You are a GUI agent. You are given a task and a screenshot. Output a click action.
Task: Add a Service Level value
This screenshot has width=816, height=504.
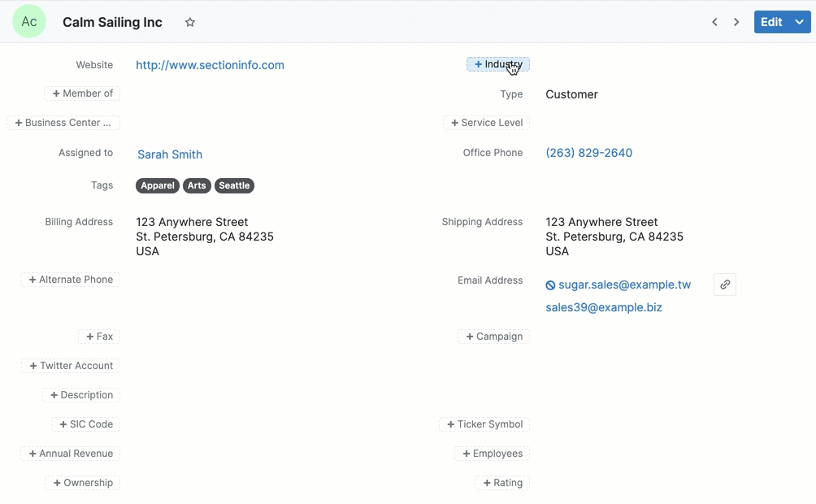486,123
